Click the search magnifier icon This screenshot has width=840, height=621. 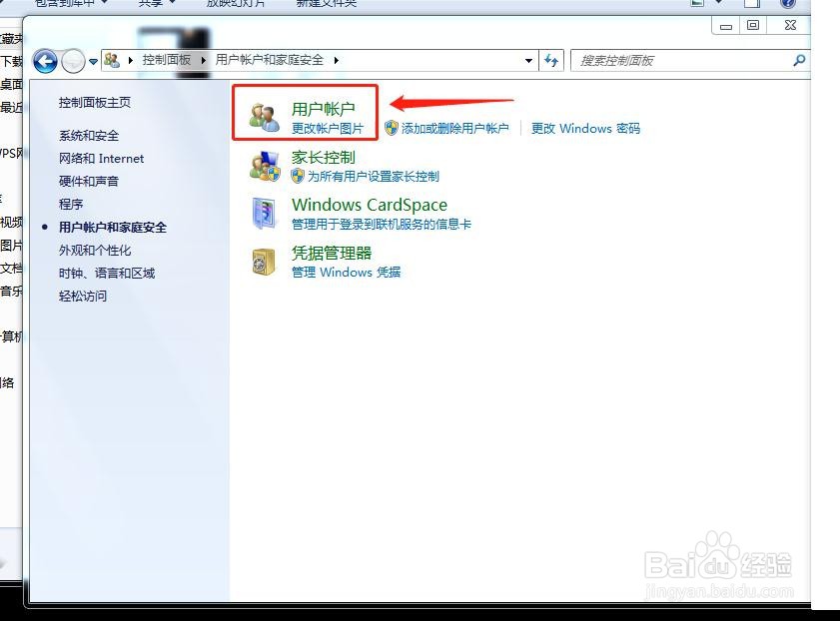[x=799, y=60]
